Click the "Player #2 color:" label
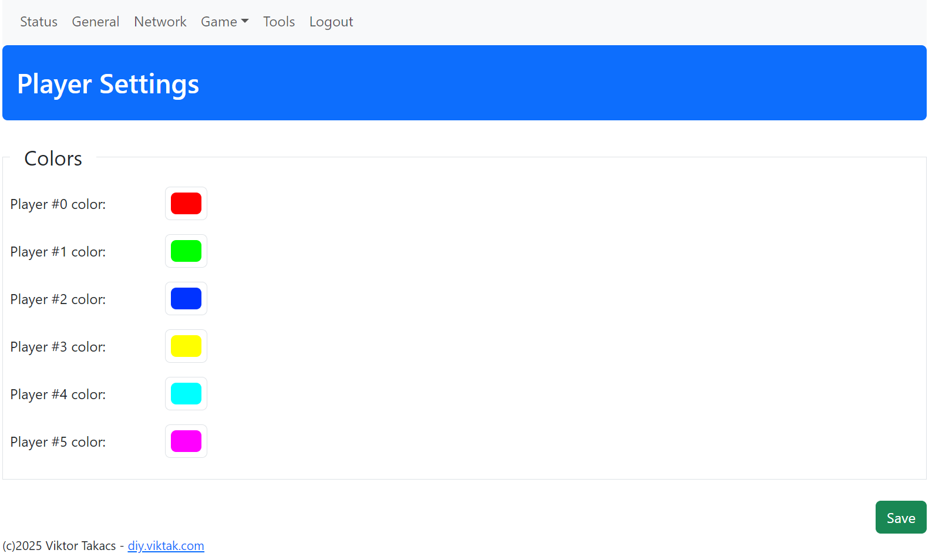932x560 pixels. coord(58,299)
